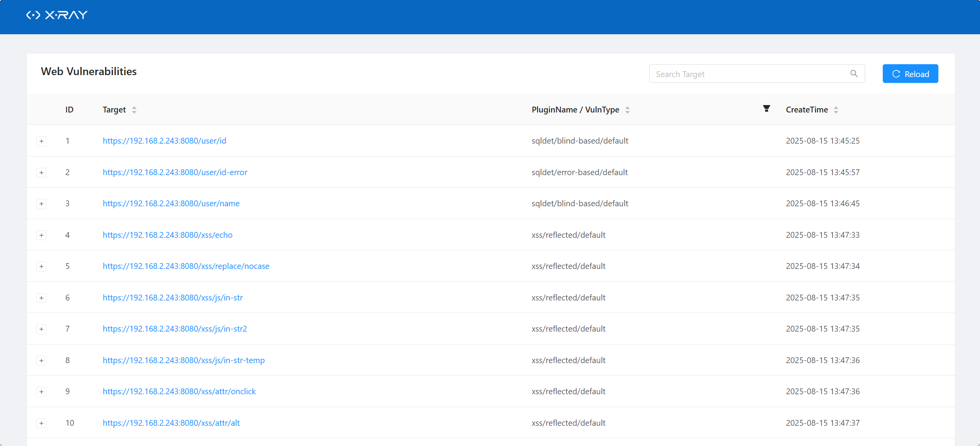This screenshot has width=980, height=446.
Task: Expand row 4 xss/echo entry
Action: point(42,235)
